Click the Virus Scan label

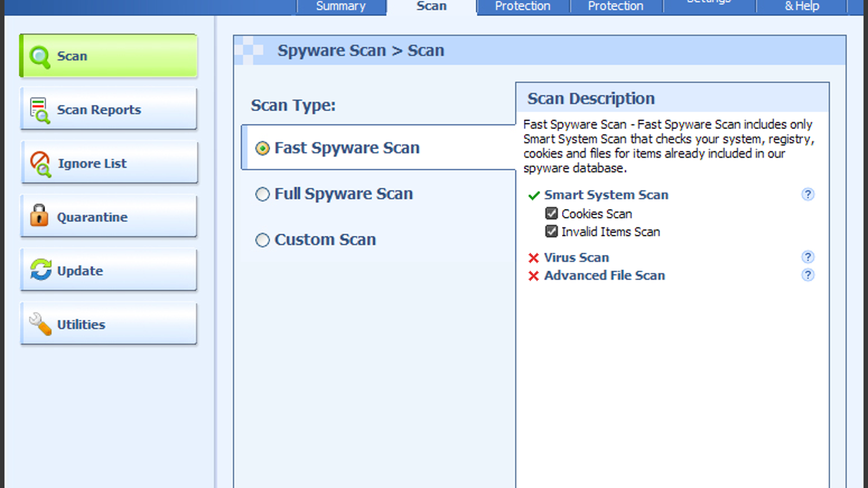tap(576, 258)
